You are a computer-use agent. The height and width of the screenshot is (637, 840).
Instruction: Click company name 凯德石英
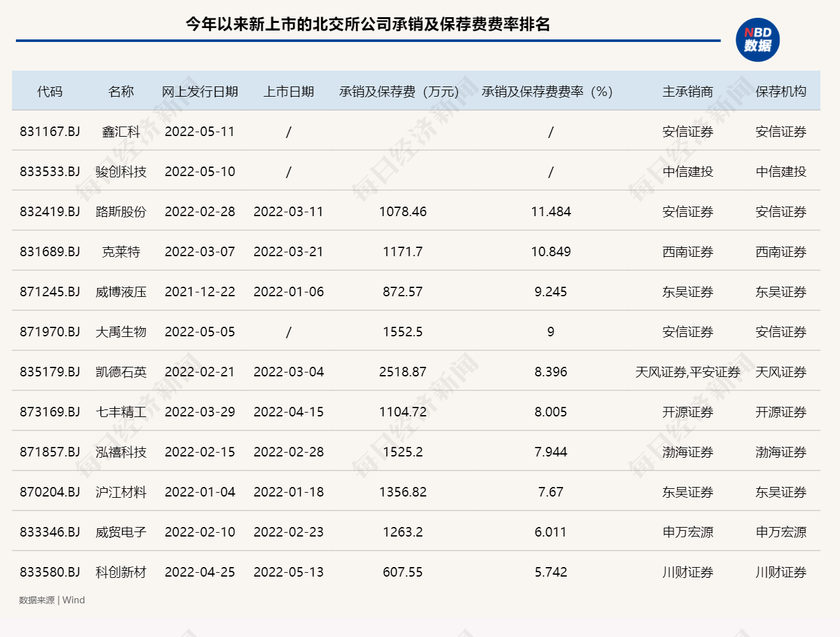point(121,372)
